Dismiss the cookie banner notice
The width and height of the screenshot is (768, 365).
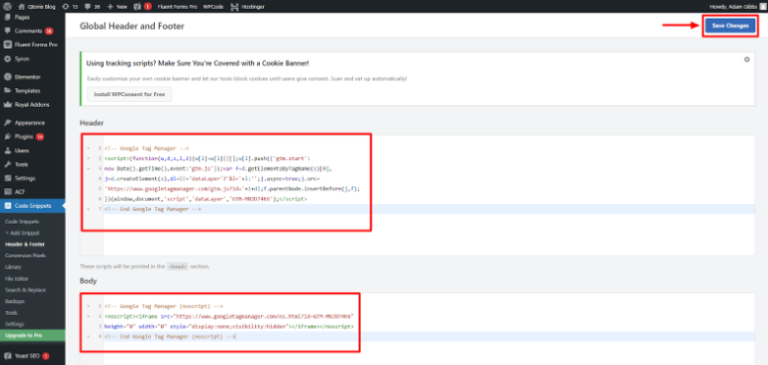pyautogui.click(x=746, y=60)
